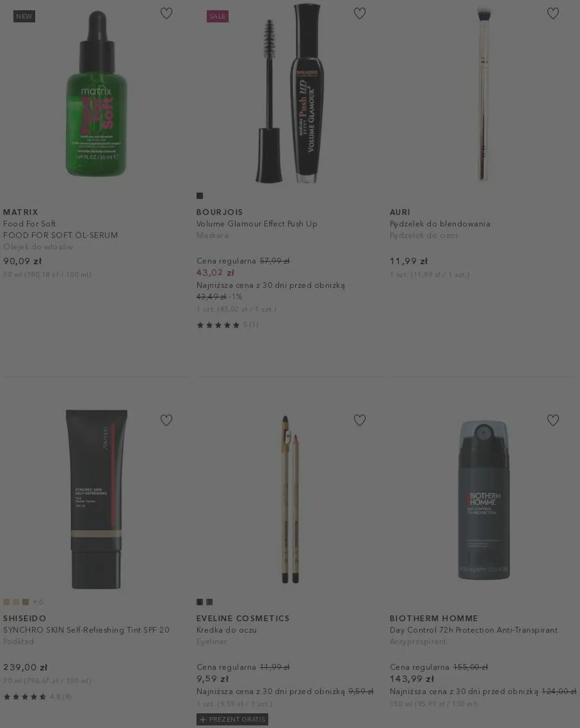This screenshot has width=580, height=728.
Task: Open the PREZENT GRATIS gift offer
Action: [x=232, y=719]
